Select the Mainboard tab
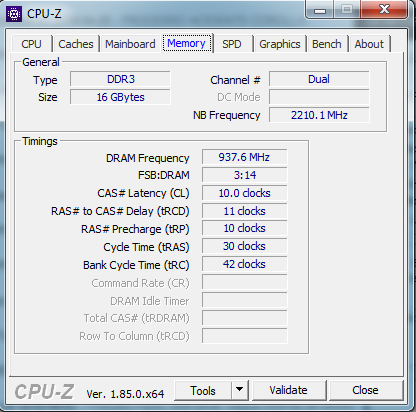This screenshot has width=416, height=412. (130, 44)
